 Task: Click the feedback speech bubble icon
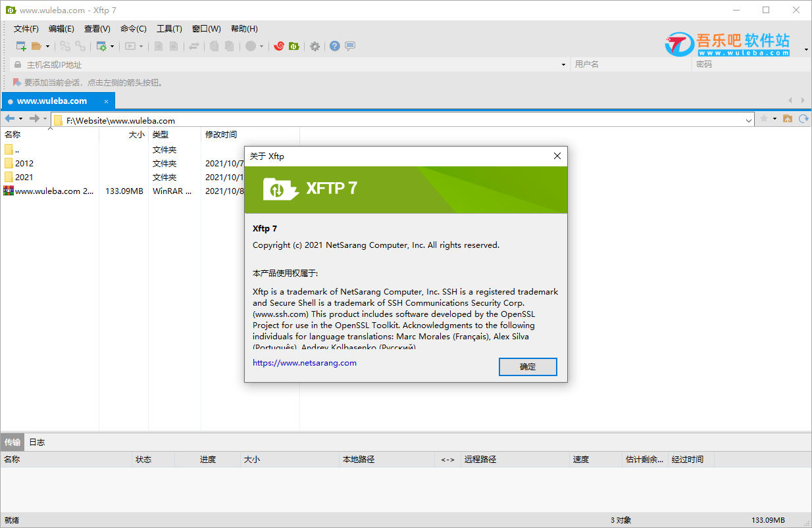tap(350, 46)
